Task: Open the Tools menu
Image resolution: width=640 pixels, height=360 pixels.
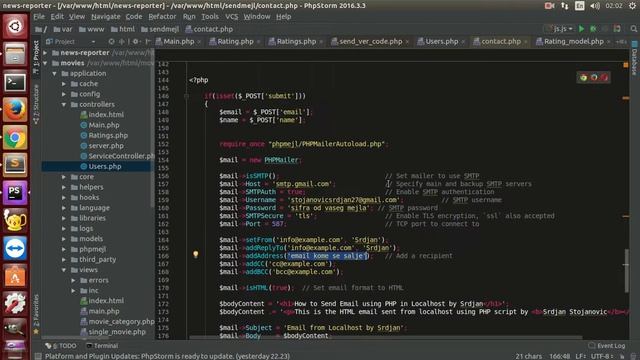Action: pyautogui.click(x=210, y=17)
